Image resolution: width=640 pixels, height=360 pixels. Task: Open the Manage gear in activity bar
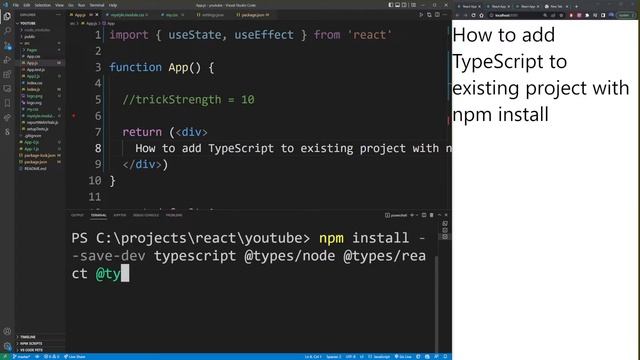pos(7,346)
